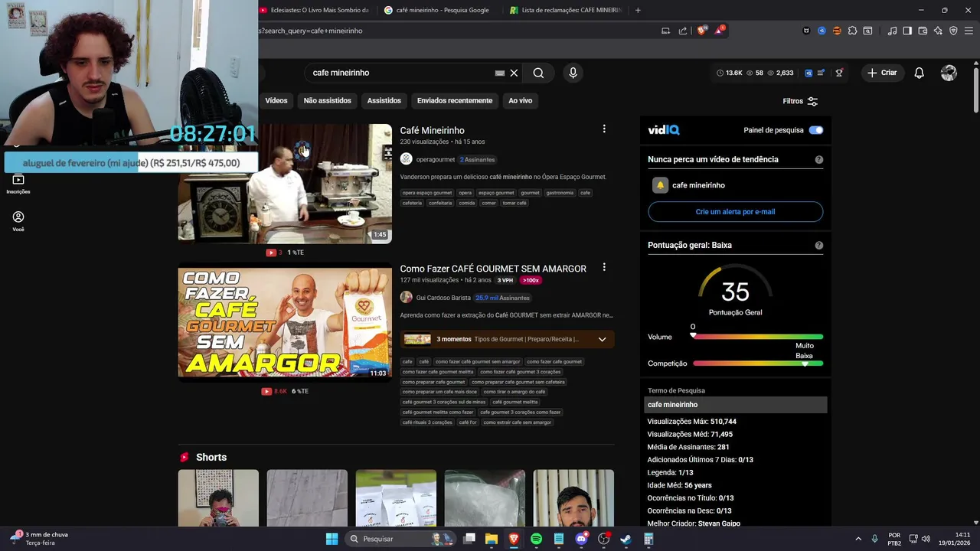Click the 'como fazer cafe gourmet melitta' tag
The image size is (980, 551).
tap(438, 372)
